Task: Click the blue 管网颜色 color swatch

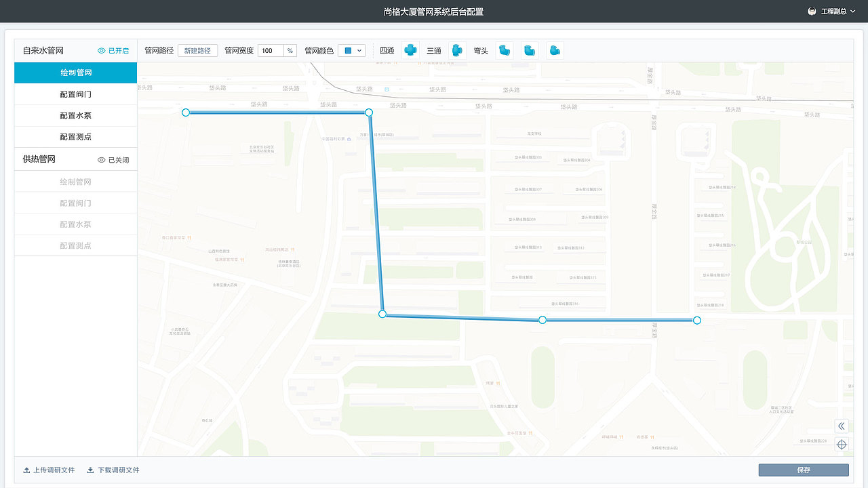Action: pos(348,51)
